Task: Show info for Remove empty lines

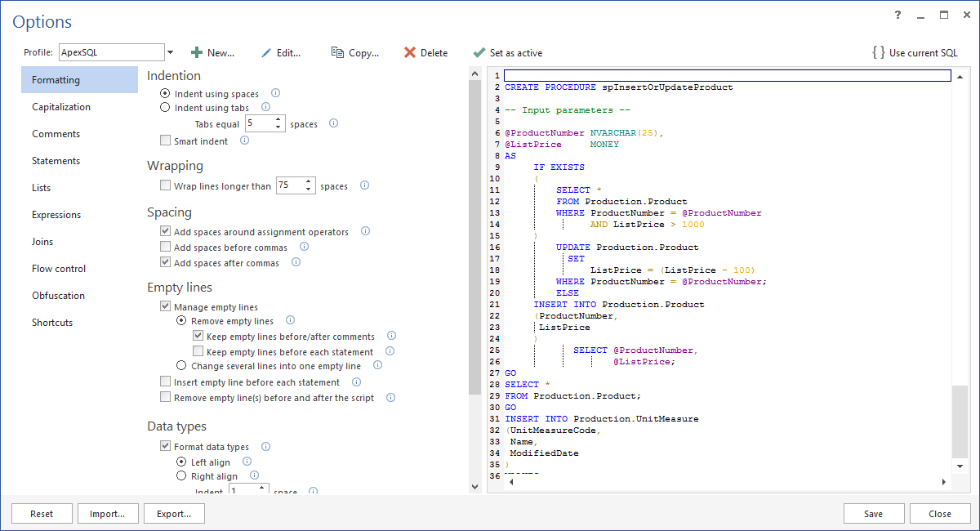Action: click(x=290, y=320)
